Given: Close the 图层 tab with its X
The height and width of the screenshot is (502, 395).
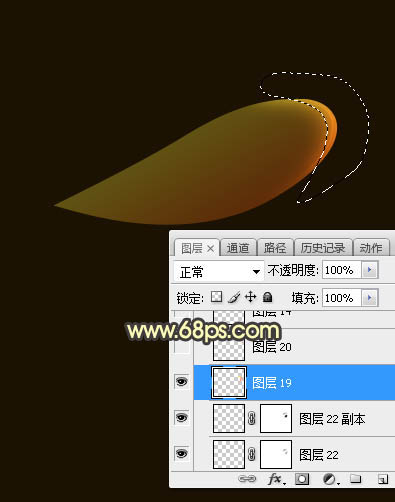Looking at the screenshot, I should 210,249.
